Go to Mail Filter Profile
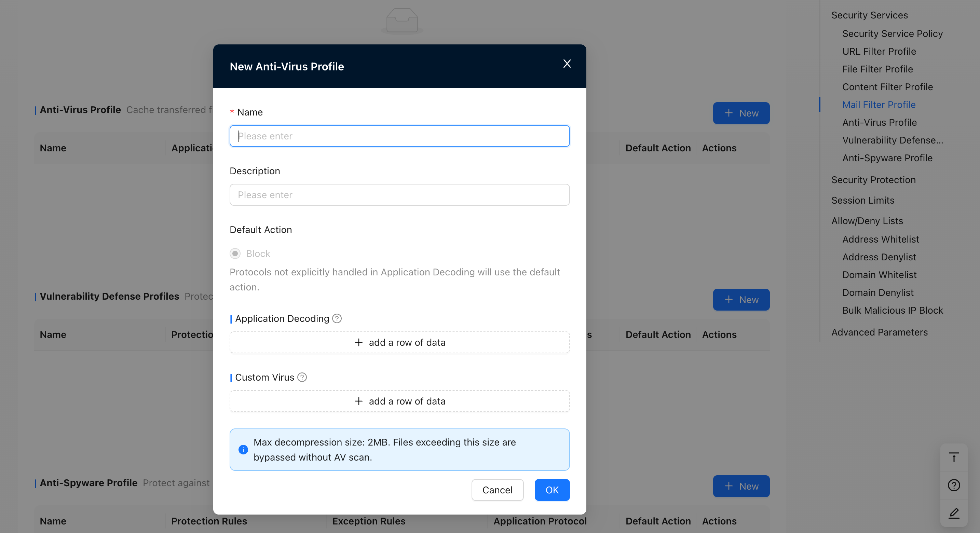Viewport: 980px width, 533px height. click(x=879, y=105)
